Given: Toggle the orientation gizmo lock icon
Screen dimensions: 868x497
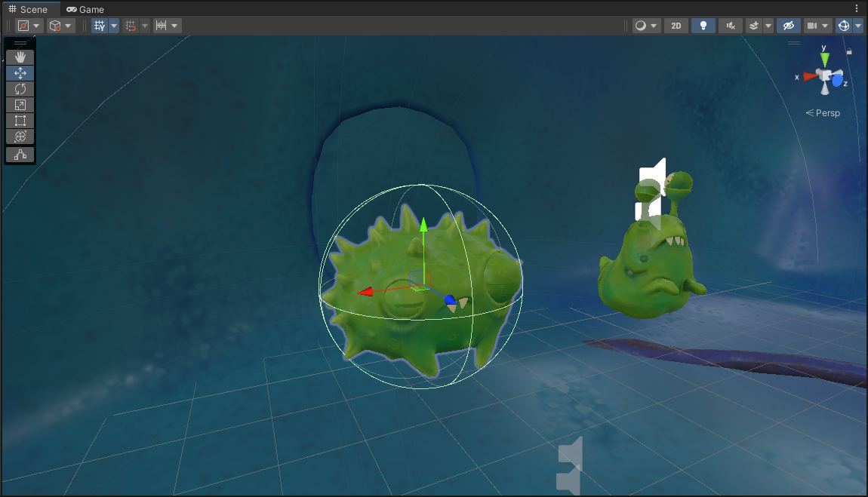Looking at the screenshot, I should click(849, 51).
